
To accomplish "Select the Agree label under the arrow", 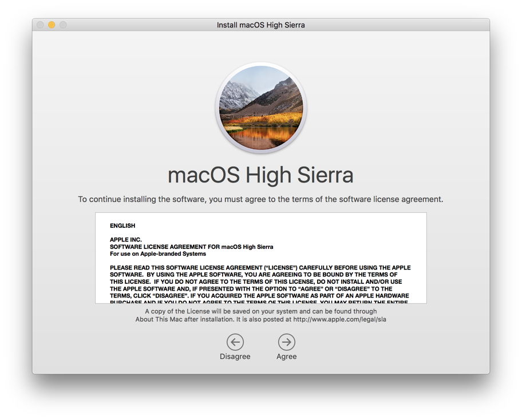I will [286, 356].
